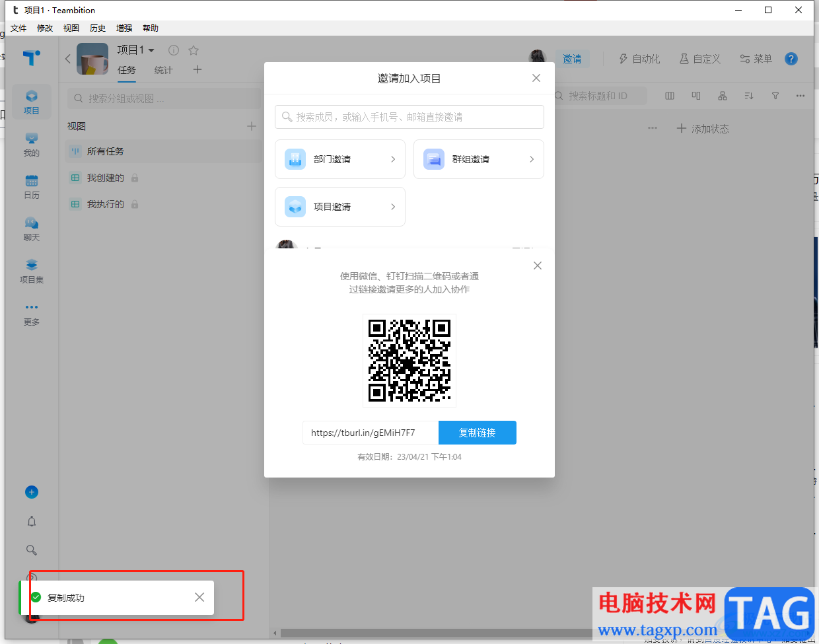This screenshot has width=819, height=644.
Task: Dismiss the 复制成功 notification
Action: [x=199, y=597]
